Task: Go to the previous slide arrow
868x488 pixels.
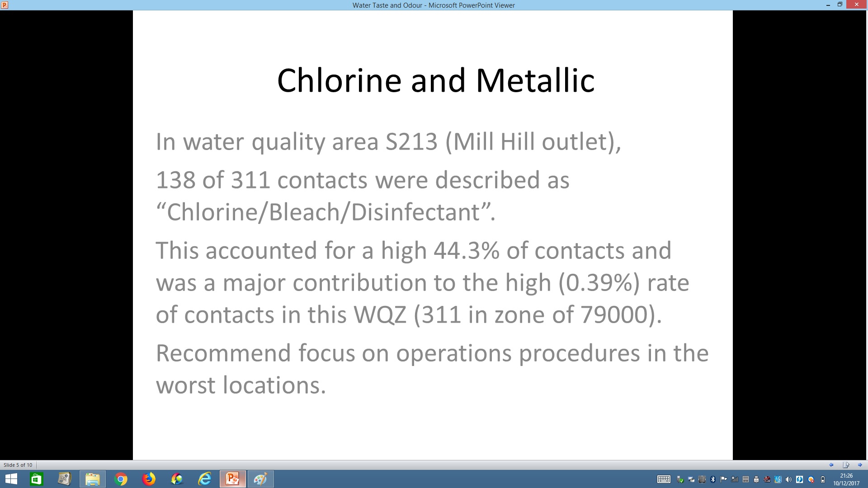Action: 831,465
